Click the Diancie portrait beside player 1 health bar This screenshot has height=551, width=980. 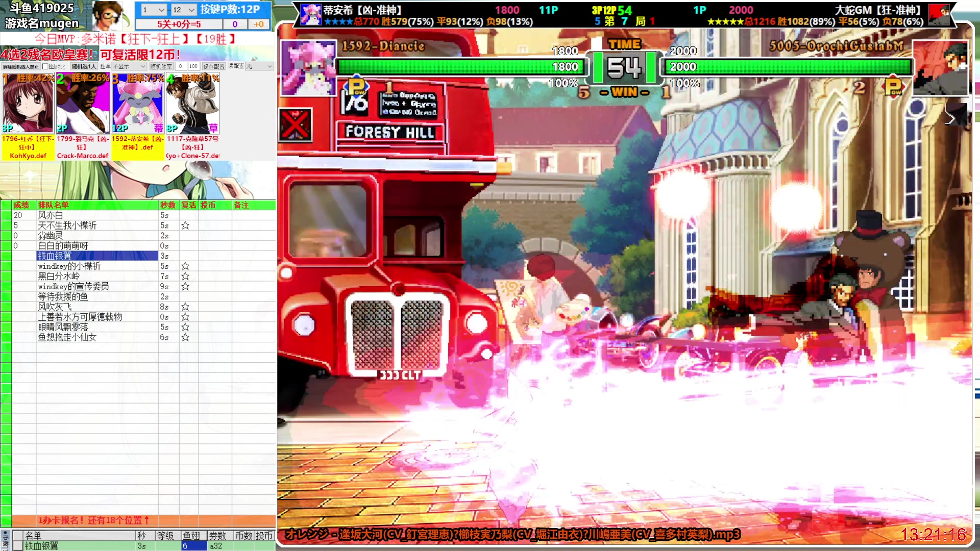coord(309,68)
